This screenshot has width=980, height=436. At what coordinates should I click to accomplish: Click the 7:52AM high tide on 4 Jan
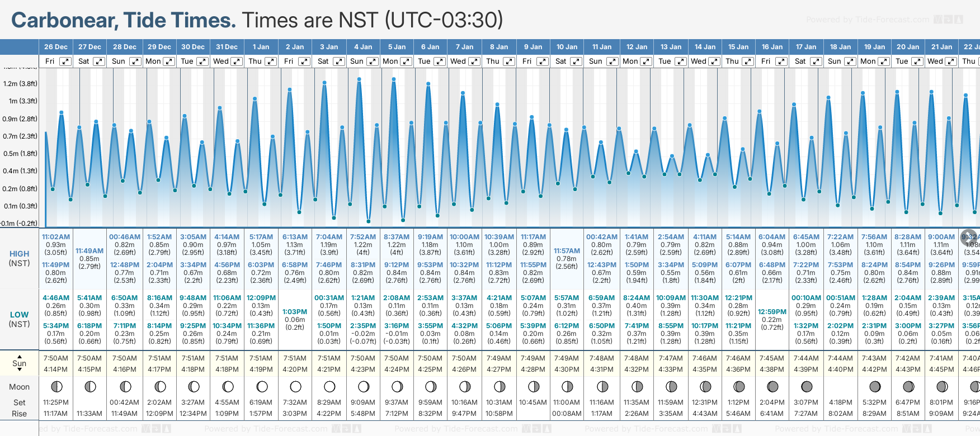point(363,237)
